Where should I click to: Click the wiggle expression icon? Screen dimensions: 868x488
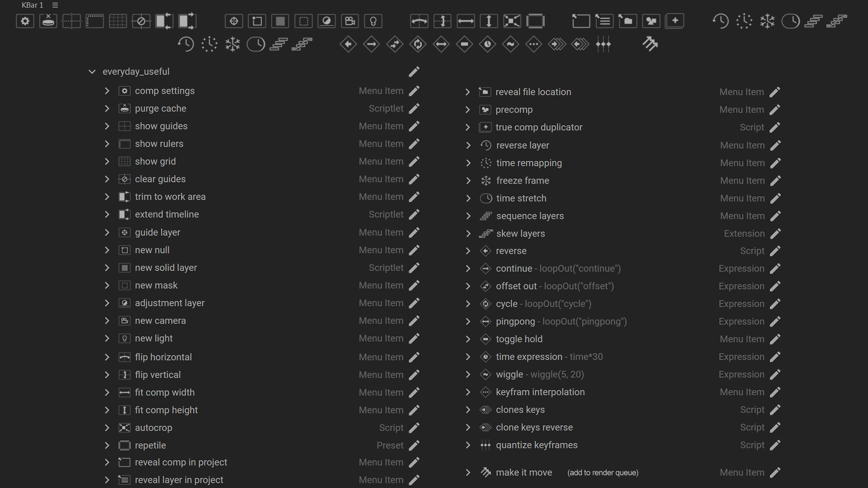coord(486,374)
